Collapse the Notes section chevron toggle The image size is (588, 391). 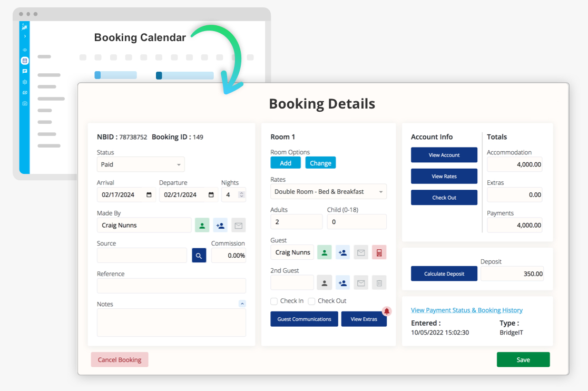[242, 304]
